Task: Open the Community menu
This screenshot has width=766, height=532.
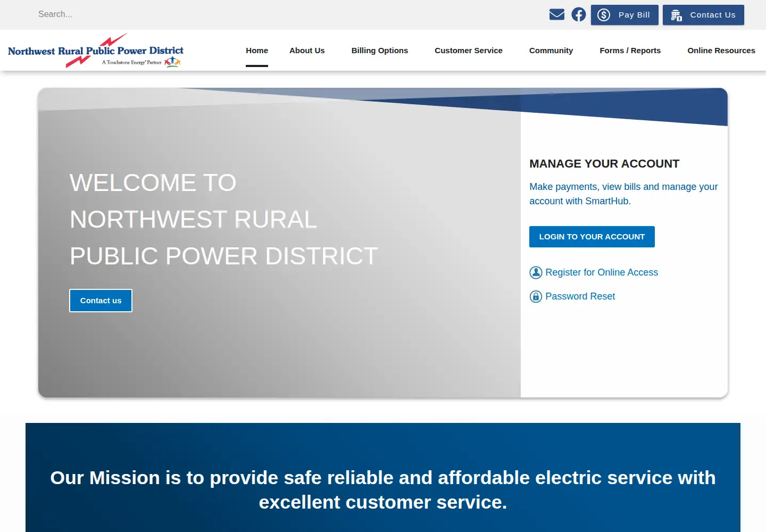Action: [551, 51]
